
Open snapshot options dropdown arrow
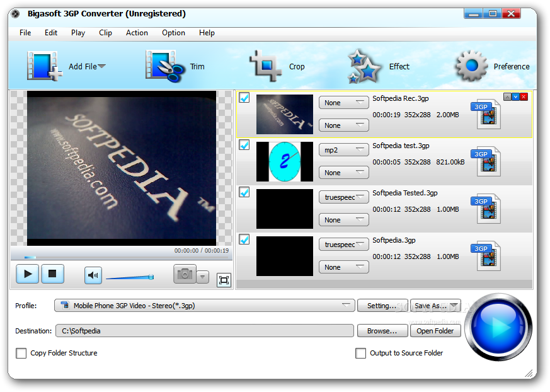[x=203, y=277]
